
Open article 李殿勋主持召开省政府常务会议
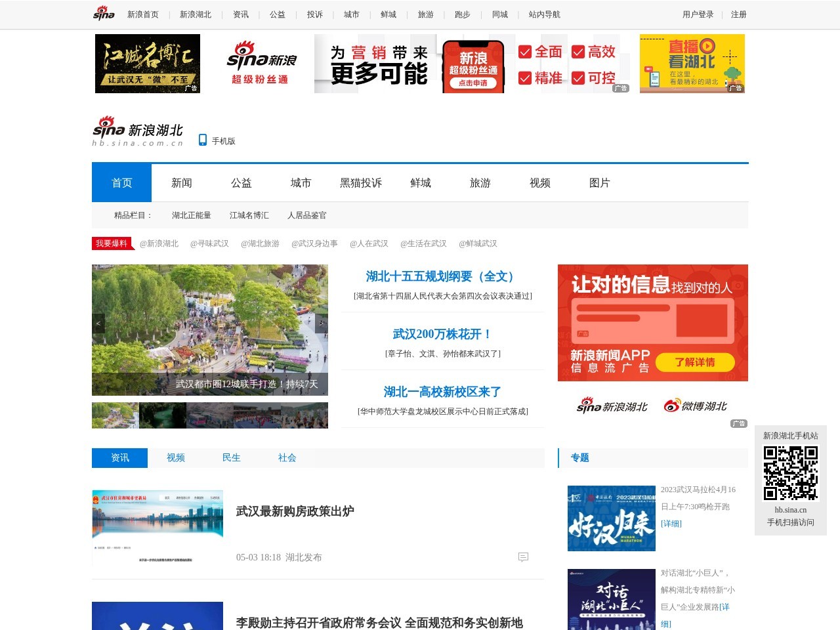point(379,623)
